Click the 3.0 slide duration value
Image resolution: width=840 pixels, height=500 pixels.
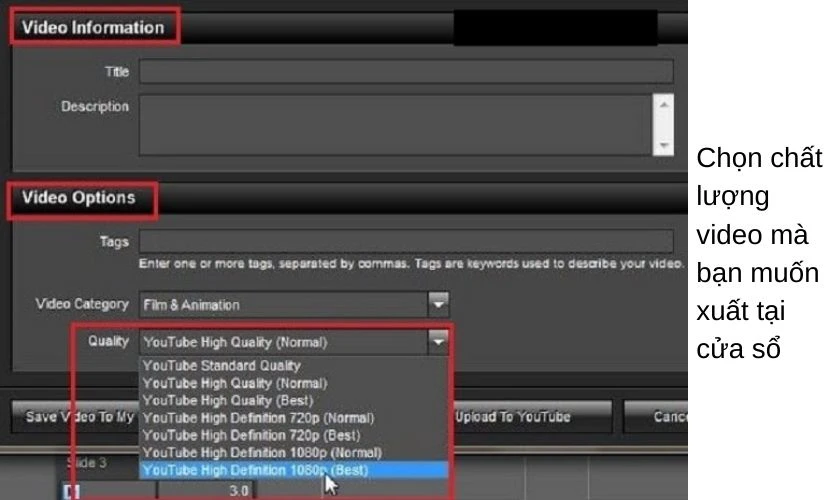239,490
